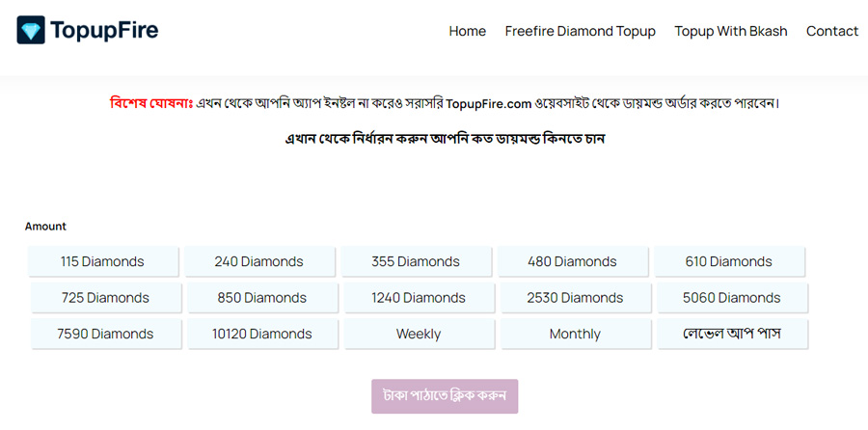Select 10120 Diamonds option
This screenshot has height=430, width=868.
coord(262,335)
